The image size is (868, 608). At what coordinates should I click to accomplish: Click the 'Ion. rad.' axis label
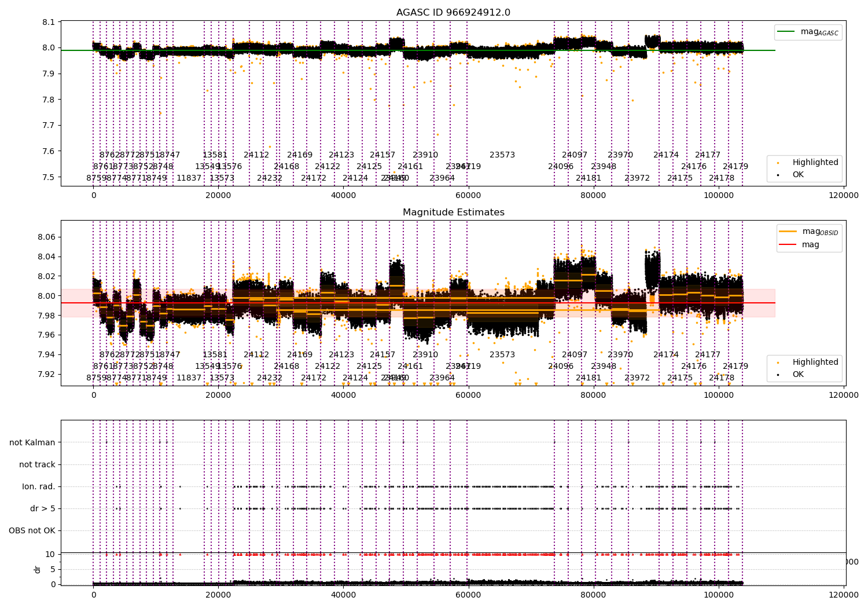(39, 486)
